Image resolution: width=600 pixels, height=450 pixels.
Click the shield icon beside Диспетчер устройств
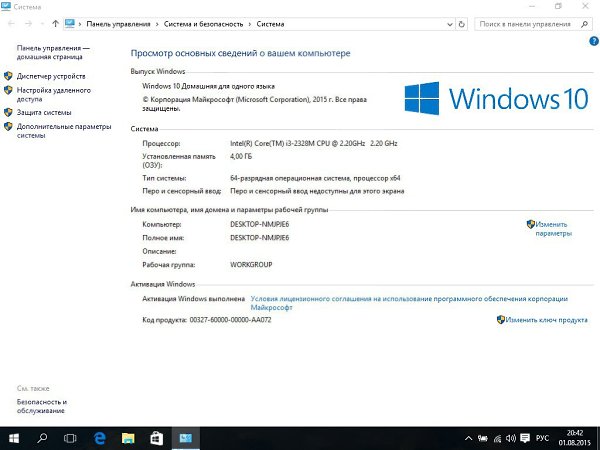coord(8,76)
